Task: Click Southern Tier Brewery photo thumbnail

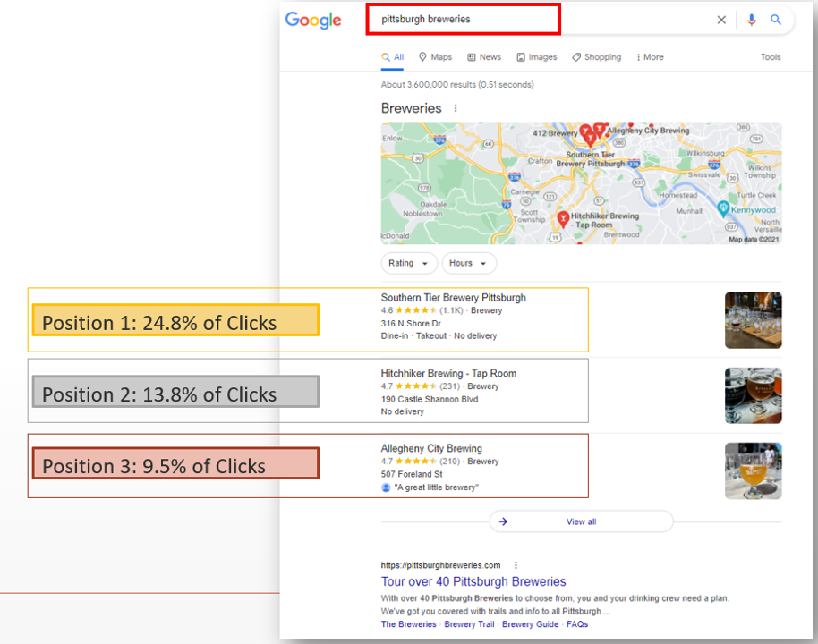Action: (753, 319)
